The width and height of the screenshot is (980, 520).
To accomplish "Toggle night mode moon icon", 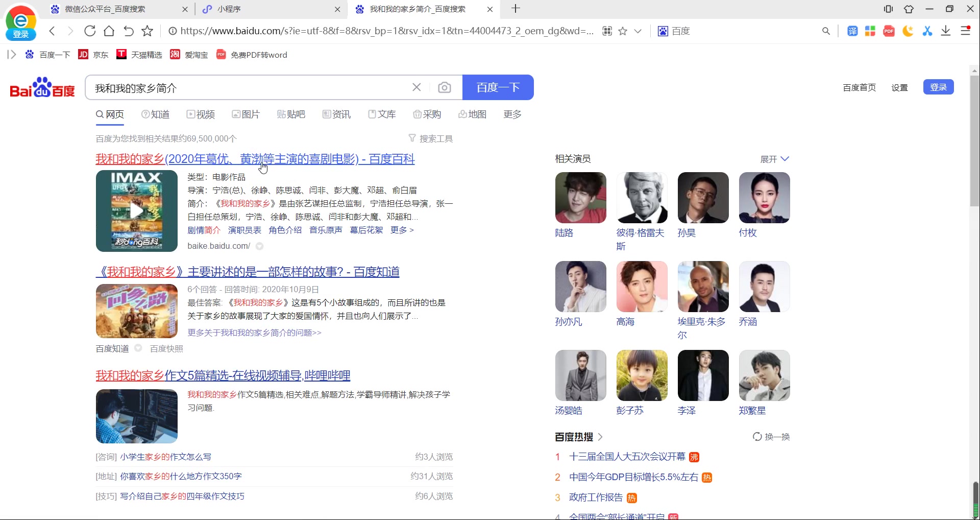I will click(908, 31).
